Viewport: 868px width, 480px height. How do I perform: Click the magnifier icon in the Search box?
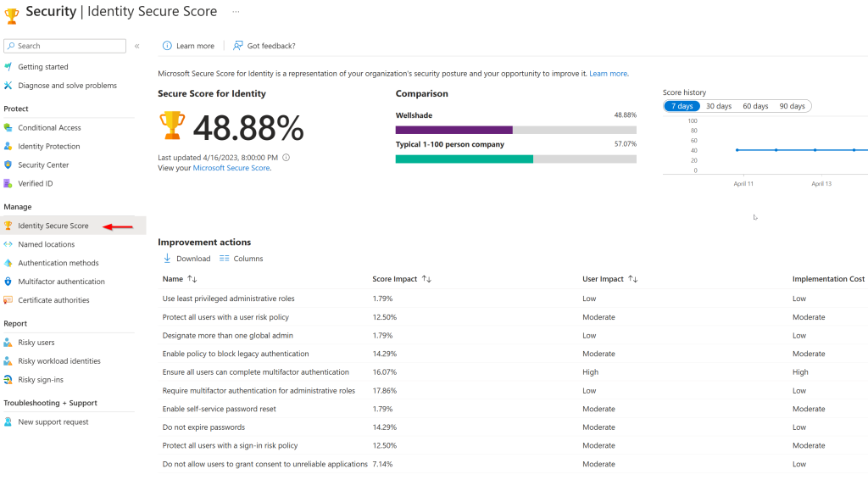click(x=11, y=46)
